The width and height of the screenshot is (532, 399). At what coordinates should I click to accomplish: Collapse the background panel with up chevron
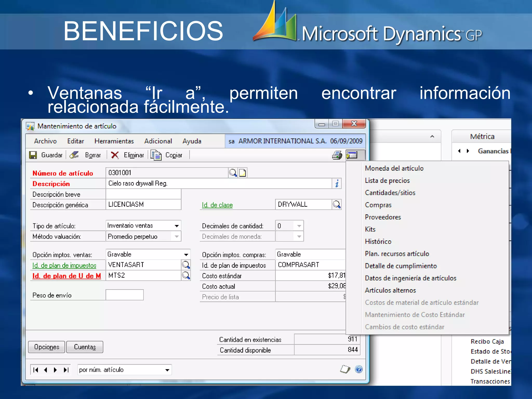pos(432,136)
